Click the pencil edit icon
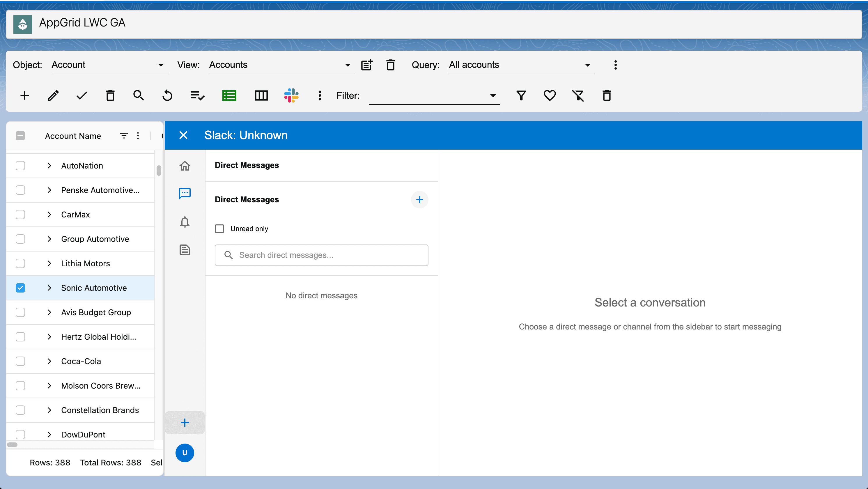The width and height of the screenshot is (868, 489). [53, 96]
